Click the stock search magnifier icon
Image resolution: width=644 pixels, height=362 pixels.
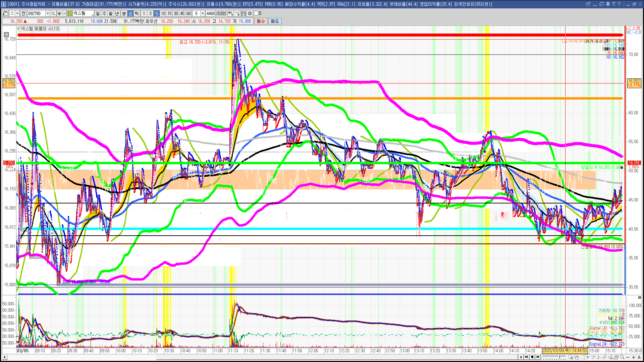(53, 13)
